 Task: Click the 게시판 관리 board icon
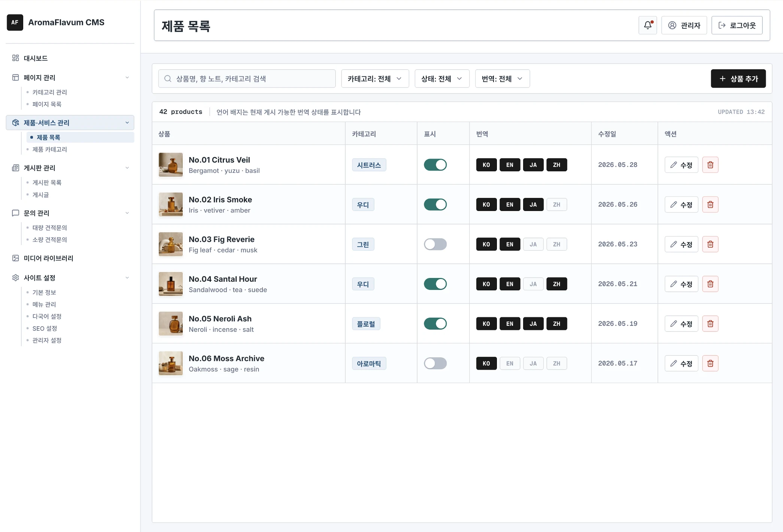(15, 168)
